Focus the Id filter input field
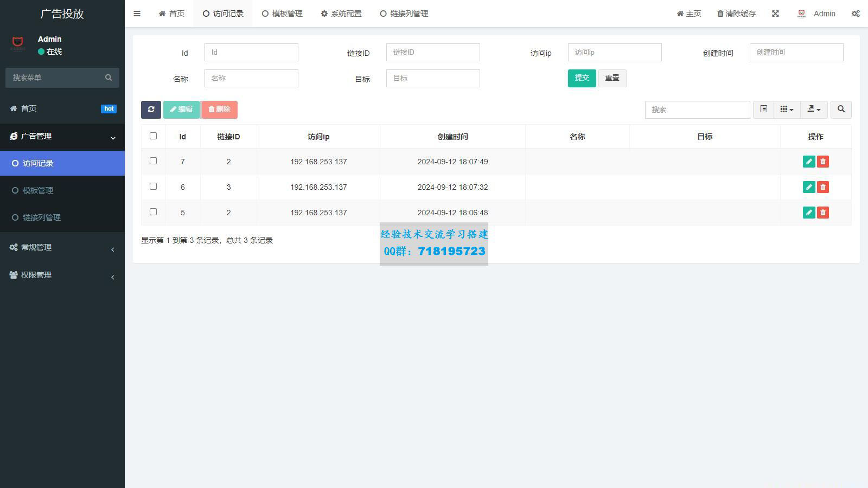This screenshot has height=488, width=868. click(251, 52)
